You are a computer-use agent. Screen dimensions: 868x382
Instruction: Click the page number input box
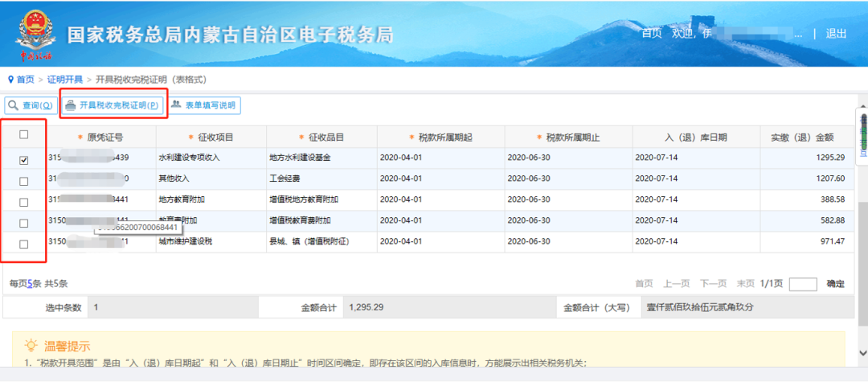tap(803, 284)
